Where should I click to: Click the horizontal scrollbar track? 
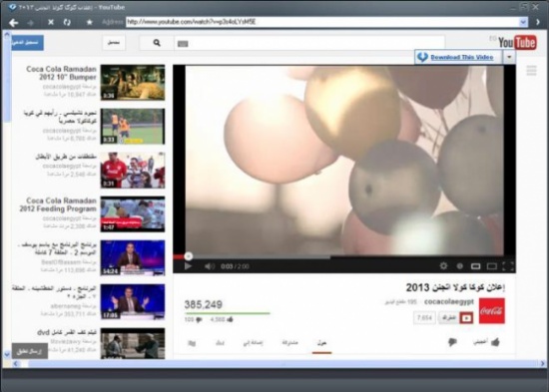pyautogui.click(x=282, y=364)
